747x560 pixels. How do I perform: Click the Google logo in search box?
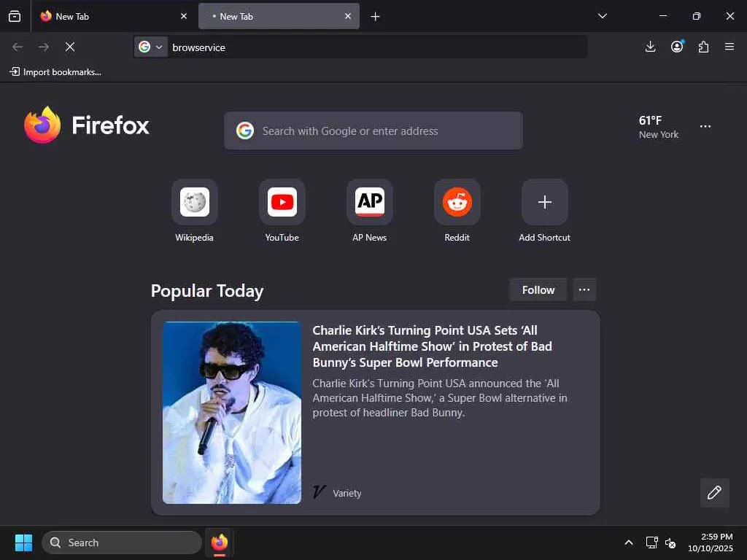coord(245,131)
